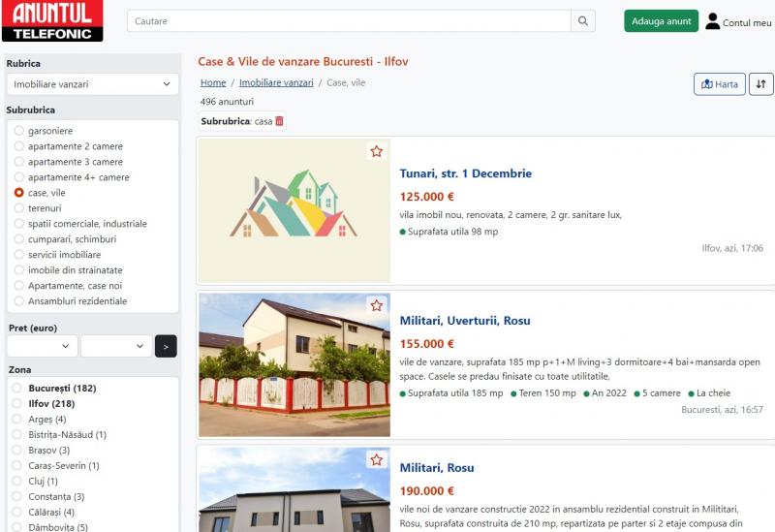775x532 pixels.
Task: Select Călărași (4) zone option
Action: 16,513
